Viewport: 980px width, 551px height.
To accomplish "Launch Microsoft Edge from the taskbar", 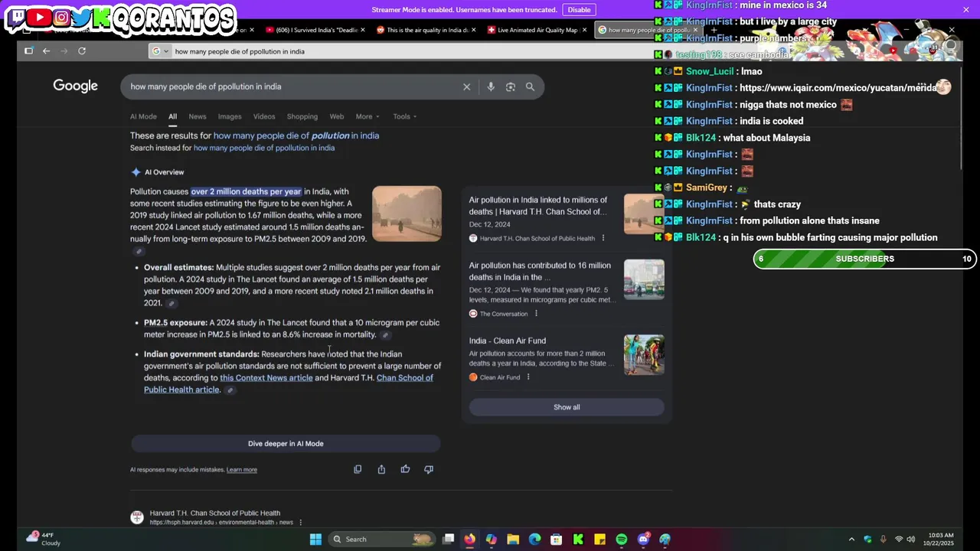I will click(x=534, y=540).
